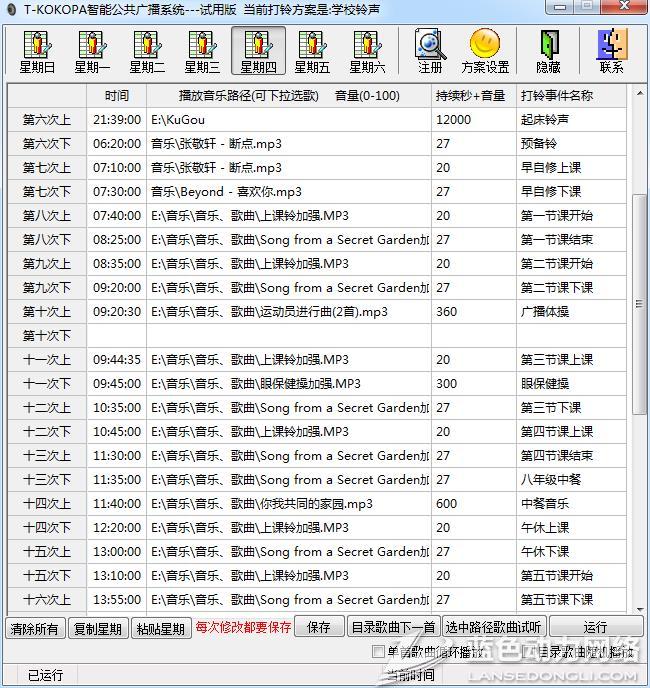Click music path cell containing E:\KuGou
The height and width of the screenshot is (688, 650).
coord(288,120)
